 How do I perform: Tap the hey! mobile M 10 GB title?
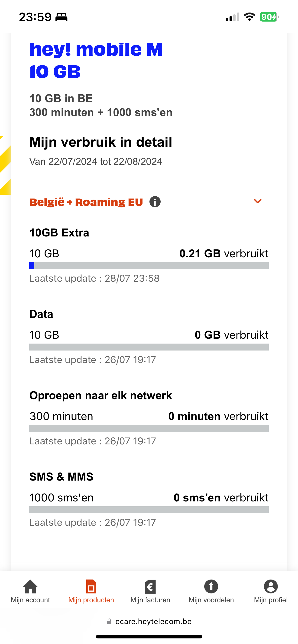[96, 60]
